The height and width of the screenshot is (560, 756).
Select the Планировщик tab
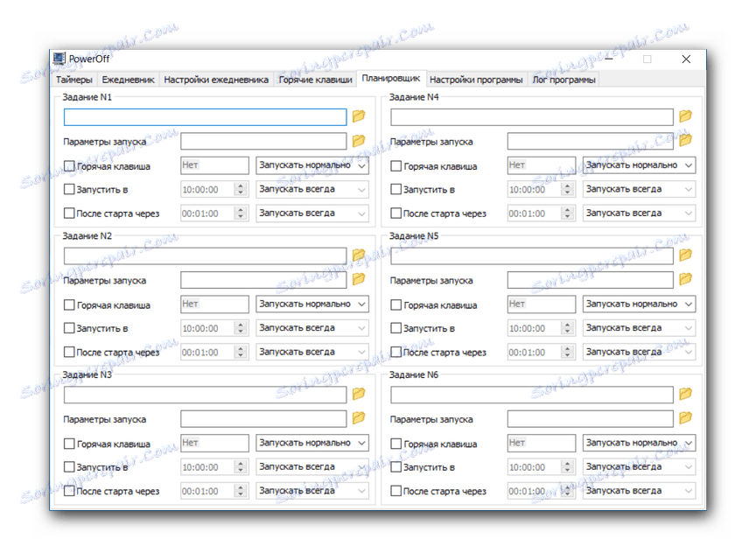(391, 78)
